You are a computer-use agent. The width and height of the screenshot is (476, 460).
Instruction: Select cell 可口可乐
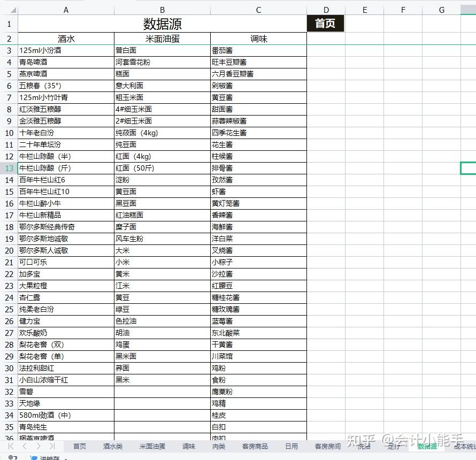pyautogui.click(x=66, y=262)
